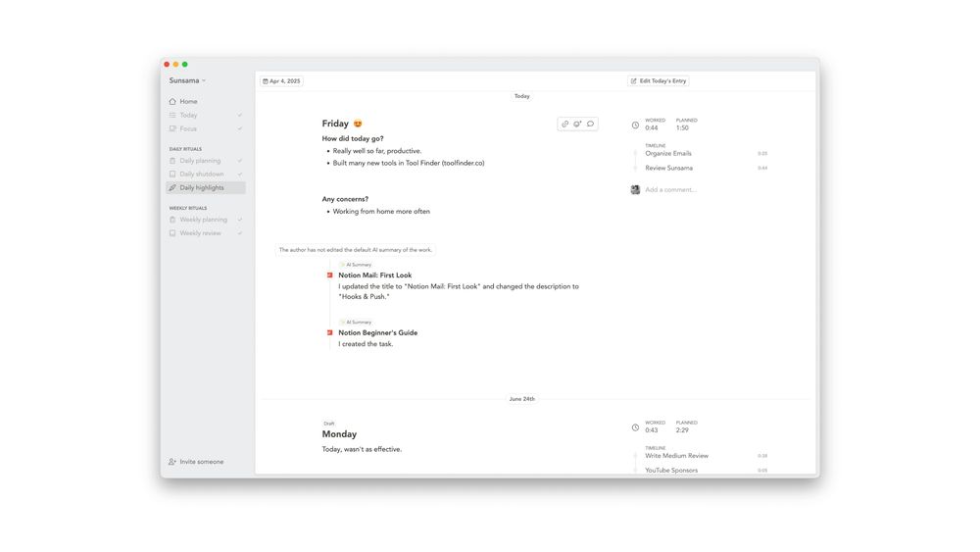The height and width of the screenshot is (552, 980).
Task: Click 'Really well so far, productive.' bullet
Action: (x=377, y=151)
